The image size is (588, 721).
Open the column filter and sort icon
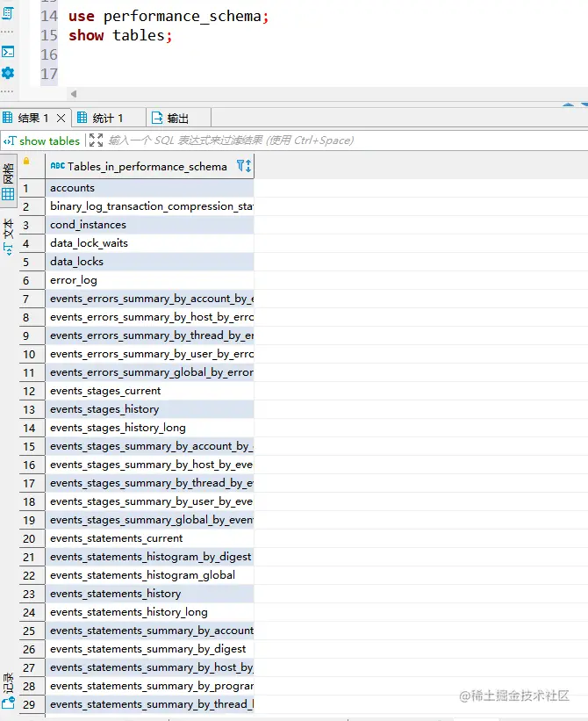[243, 166]
